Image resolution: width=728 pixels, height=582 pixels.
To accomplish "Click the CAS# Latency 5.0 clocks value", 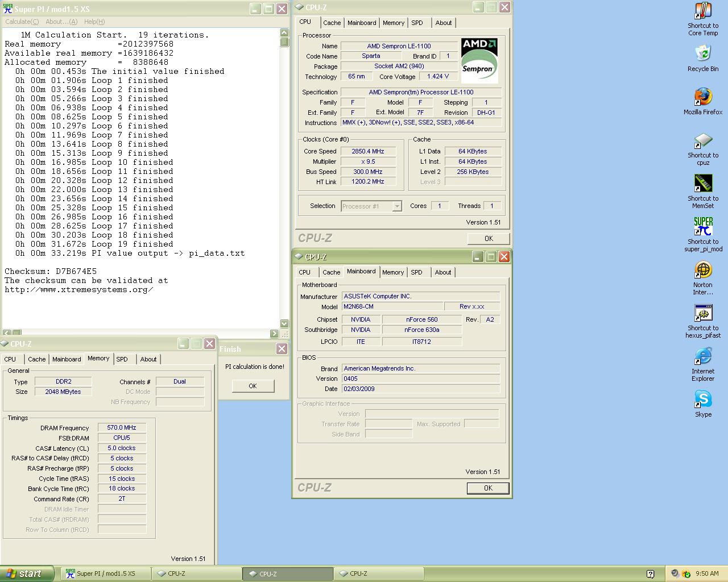I will pyautogui.click(x=122, y=448).
